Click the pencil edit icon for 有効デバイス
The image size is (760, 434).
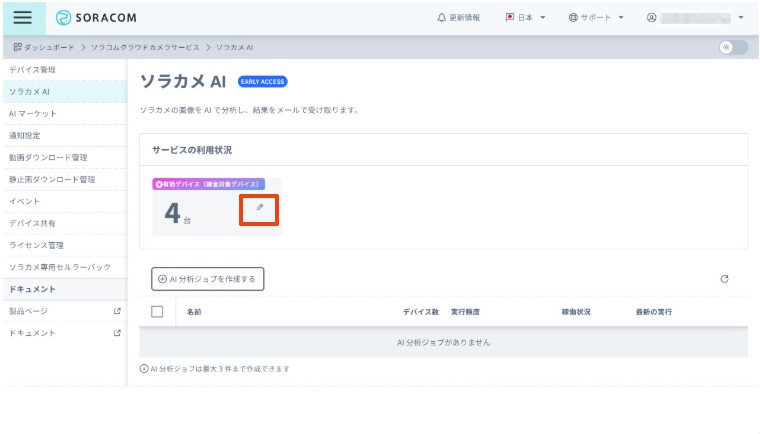click(x=259, y=208)
